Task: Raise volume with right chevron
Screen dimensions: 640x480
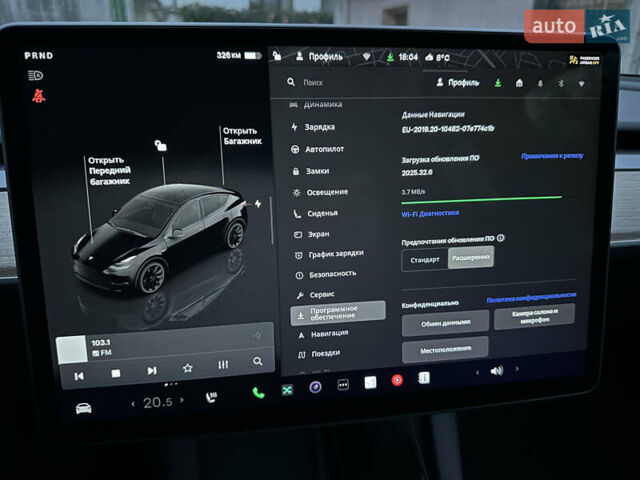Action: click(517, 369)
